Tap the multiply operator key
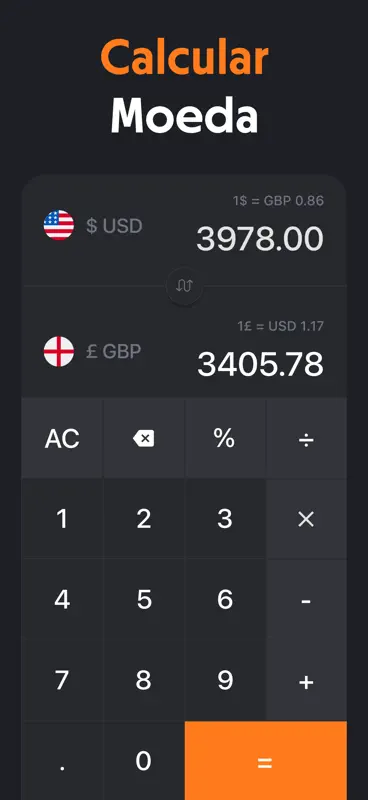Image resolution: width=368 pixels, height=800 pixels. [306, 519]
